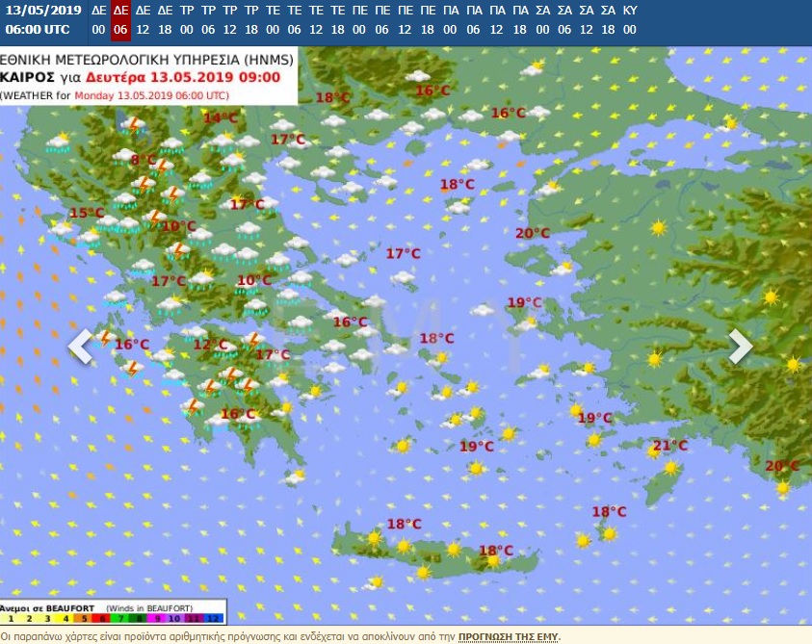Load the ΣΑ 00 forecast

542,20
